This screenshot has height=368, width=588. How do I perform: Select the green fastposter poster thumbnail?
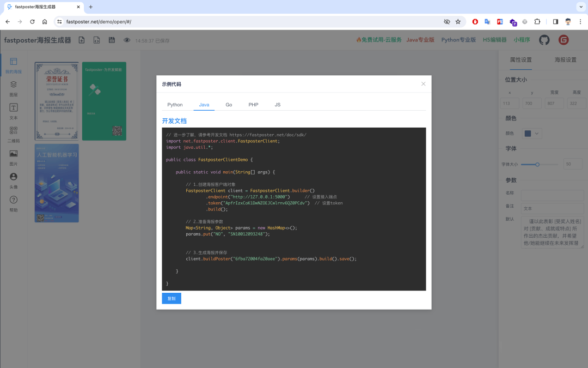coord(104,101)
